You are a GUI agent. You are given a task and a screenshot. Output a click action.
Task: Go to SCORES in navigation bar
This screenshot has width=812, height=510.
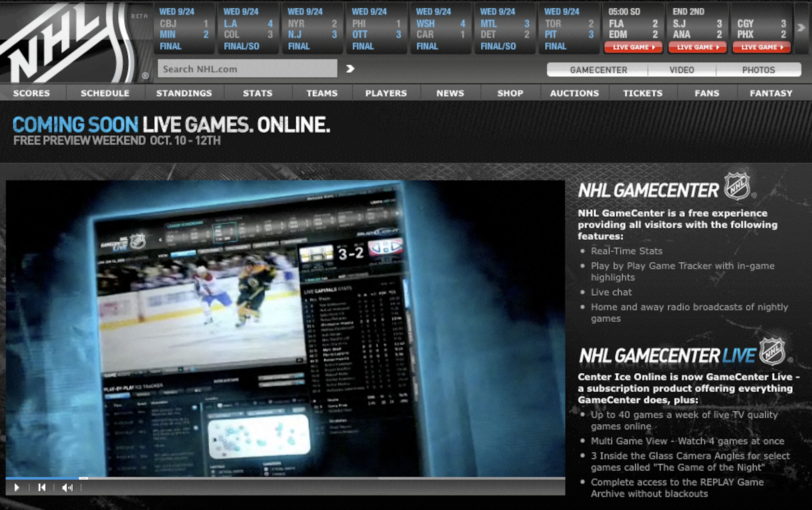32,93
